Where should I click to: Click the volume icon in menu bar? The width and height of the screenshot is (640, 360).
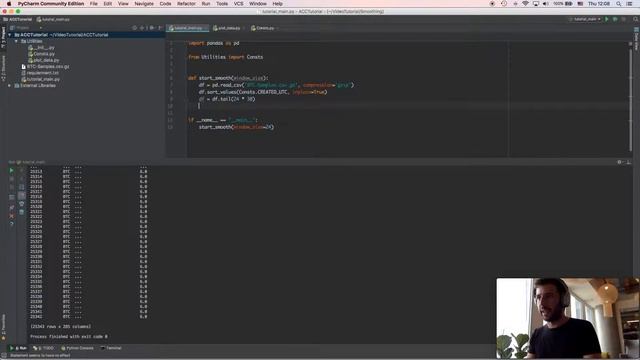(x=546, y=4)
